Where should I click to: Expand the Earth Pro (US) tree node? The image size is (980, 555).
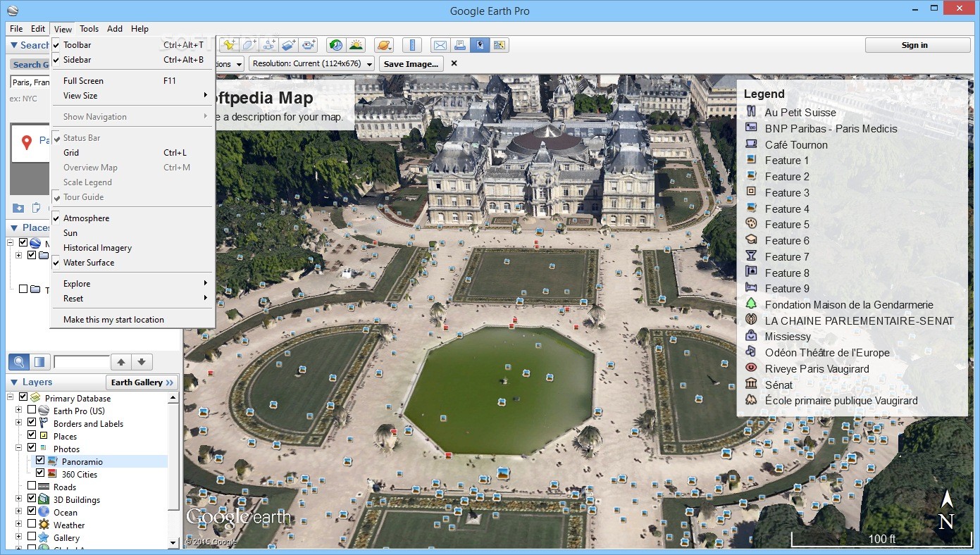19,411
